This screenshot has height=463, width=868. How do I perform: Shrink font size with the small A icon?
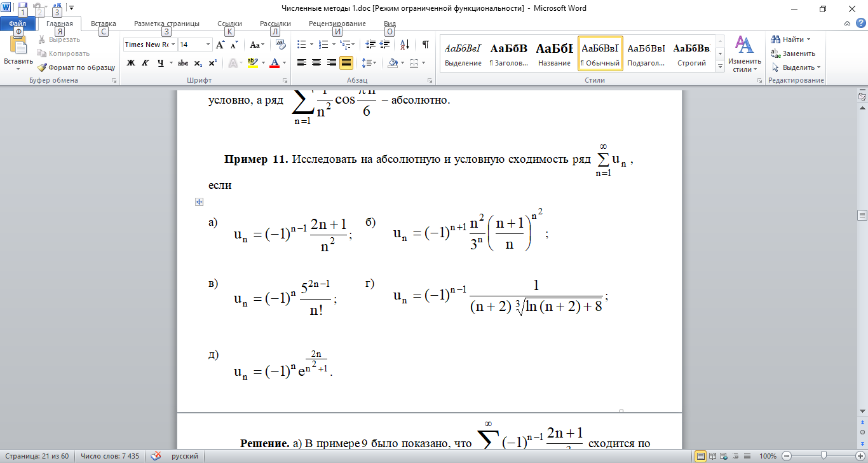click(234, 45)
